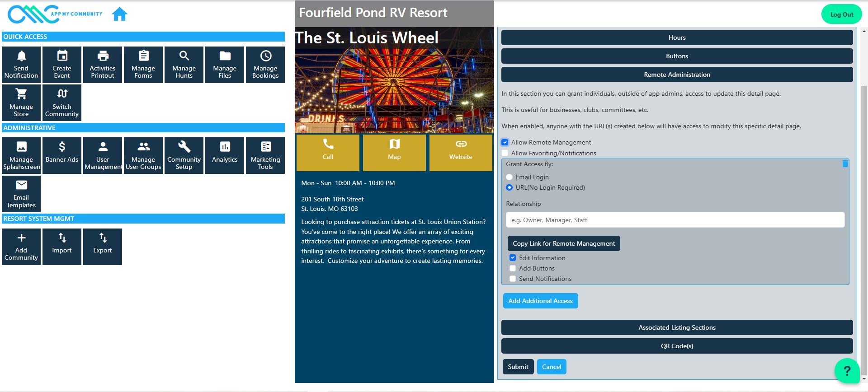868x392 pixels.
Task: Open the Send Notification tile
Action: [21, 65]
